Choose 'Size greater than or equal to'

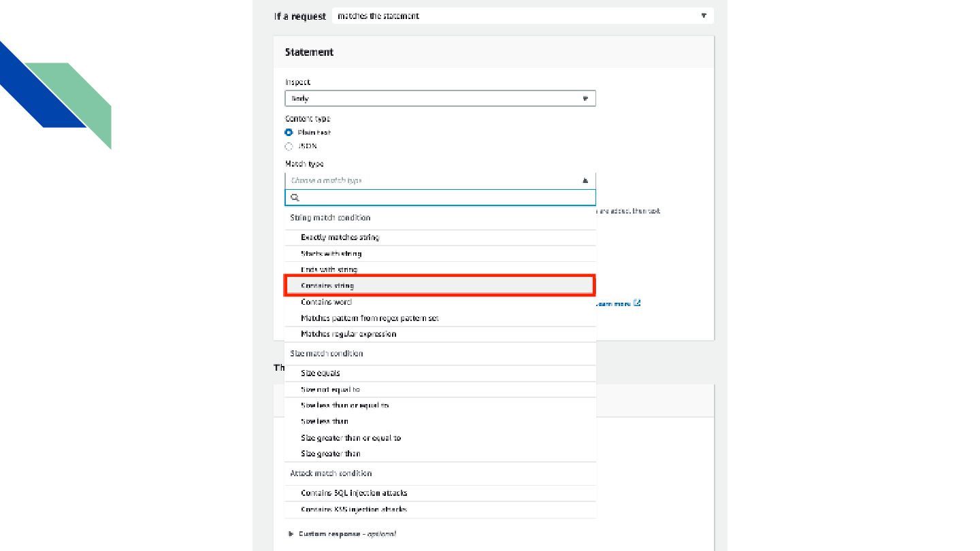(x=440, y=438)
